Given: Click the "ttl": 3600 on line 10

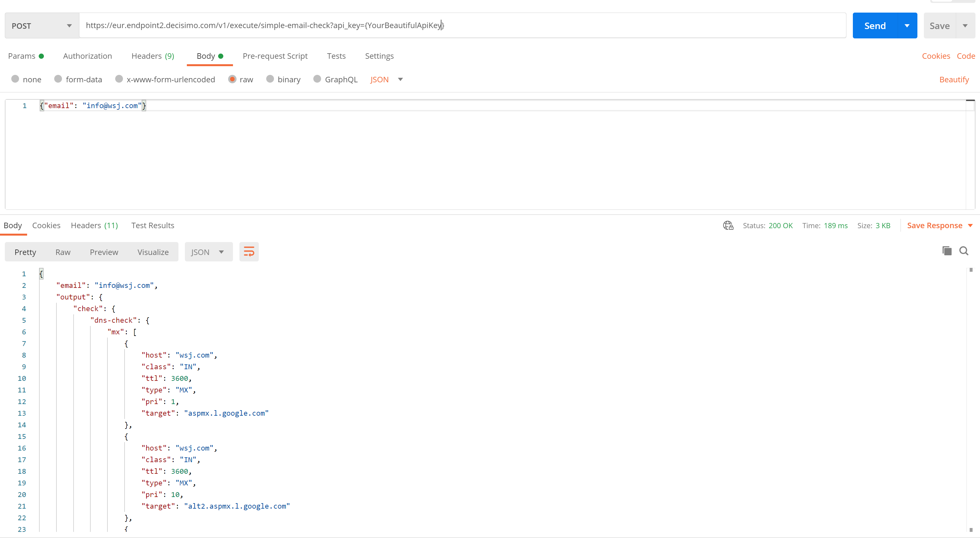Looking at the screenshot, I should tap(166, 379).
